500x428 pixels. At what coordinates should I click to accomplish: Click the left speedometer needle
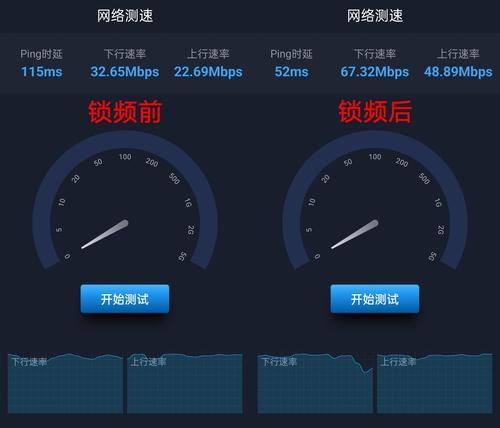coord(105,234)
